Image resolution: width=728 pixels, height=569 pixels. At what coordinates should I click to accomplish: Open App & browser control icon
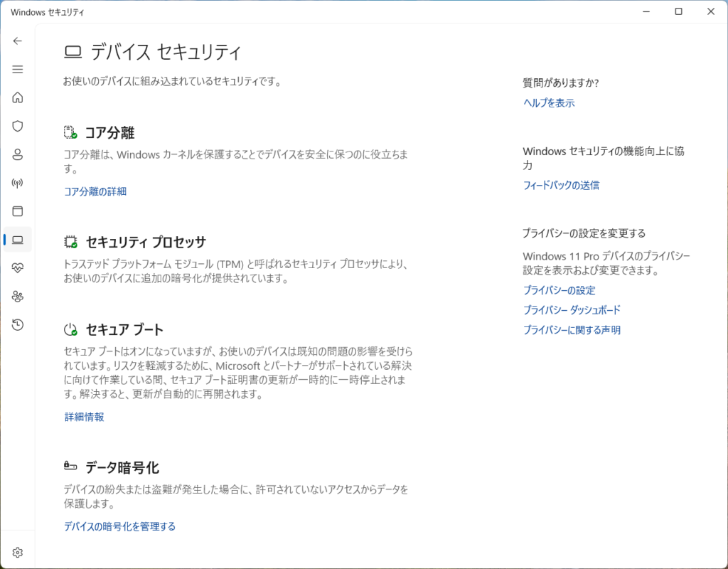point(18,211)
